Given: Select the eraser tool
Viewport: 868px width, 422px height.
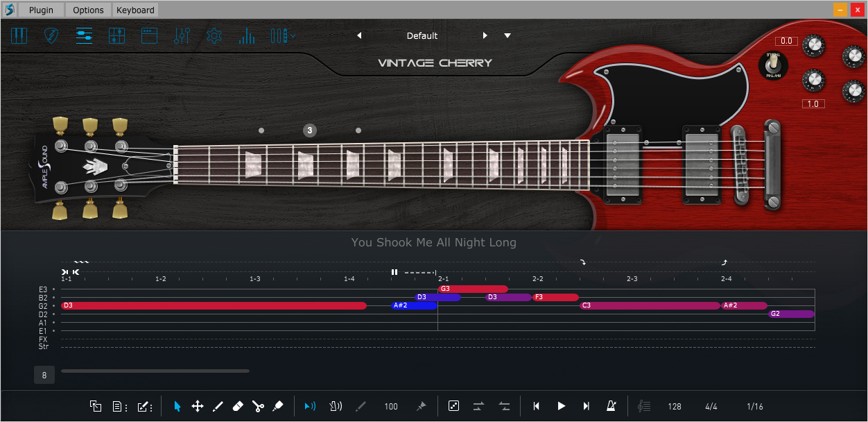Looking at the screenshot, I should click(x=237, y=406).
